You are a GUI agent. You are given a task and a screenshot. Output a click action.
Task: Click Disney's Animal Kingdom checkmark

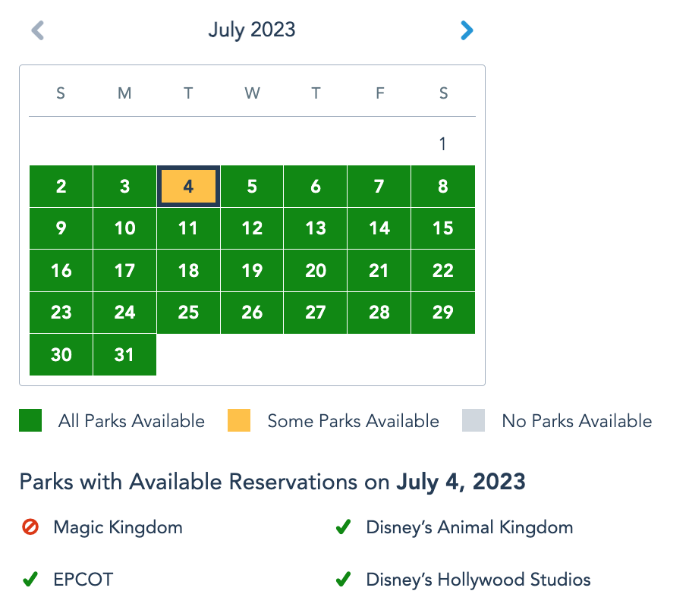coord(343,527)
